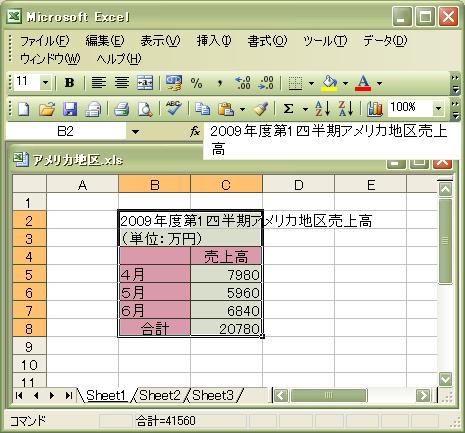Screen dimensions: 465x433
Task: Open the Chart Wizard icon
Action: (375, 109)
